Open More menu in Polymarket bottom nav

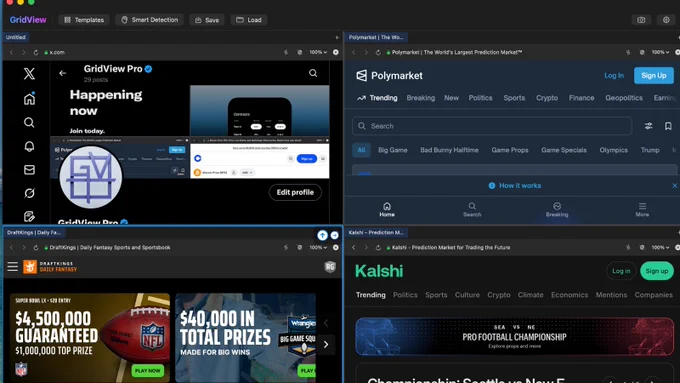[642, 210]
